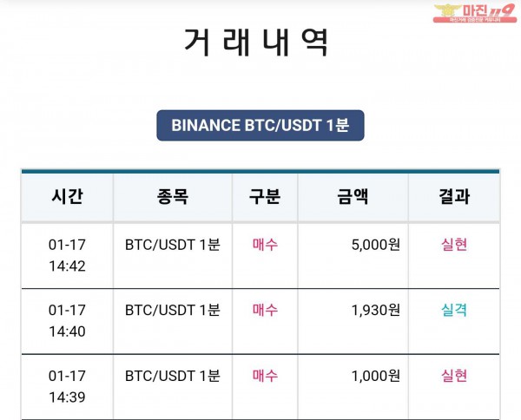Click the 실격 result label
Image resolution: width=521 pixels, height=420 pixels.
point(454,310)
